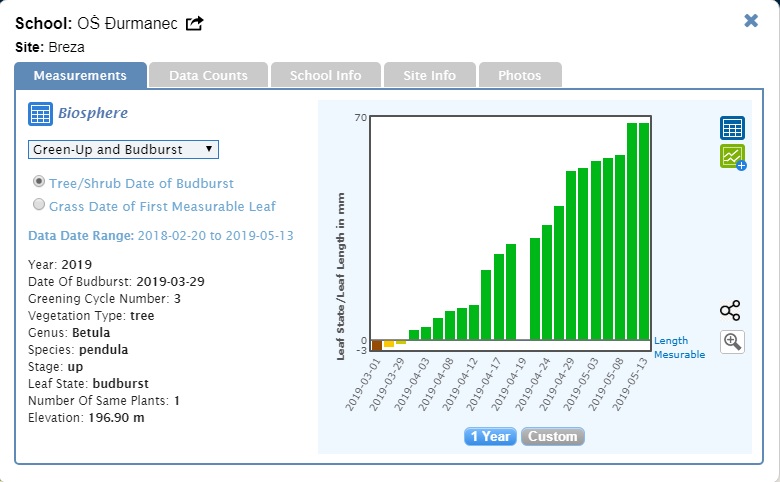
Task: Open Green-Up and Budburst dropdown
Action: click(122, 149)
